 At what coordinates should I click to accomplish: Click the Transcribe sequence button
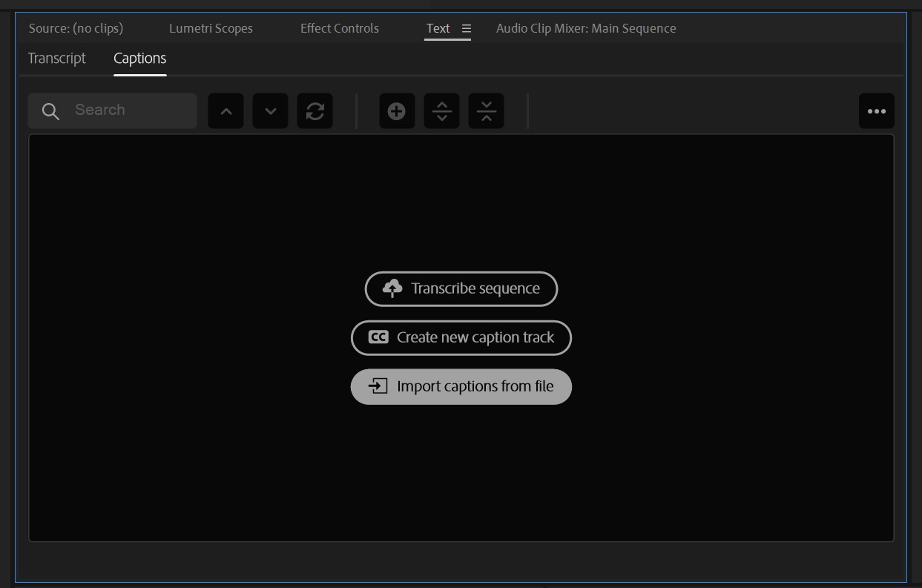[461, 288]
